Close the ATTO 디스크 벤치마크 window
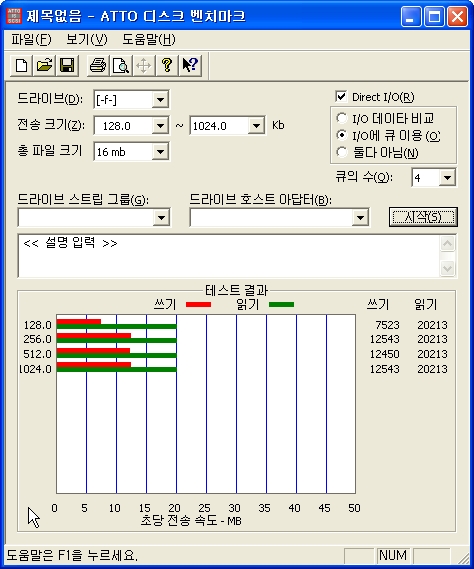This screenshot has height=569, width=474. (457, 16)
